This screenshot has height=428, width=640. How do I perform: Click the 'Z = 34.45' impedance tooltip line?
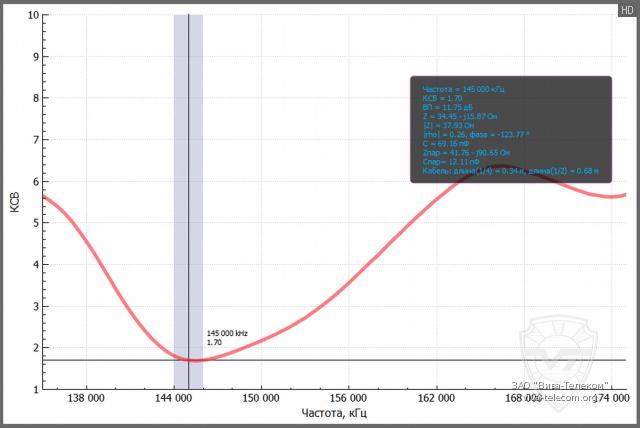click(460, 117)
